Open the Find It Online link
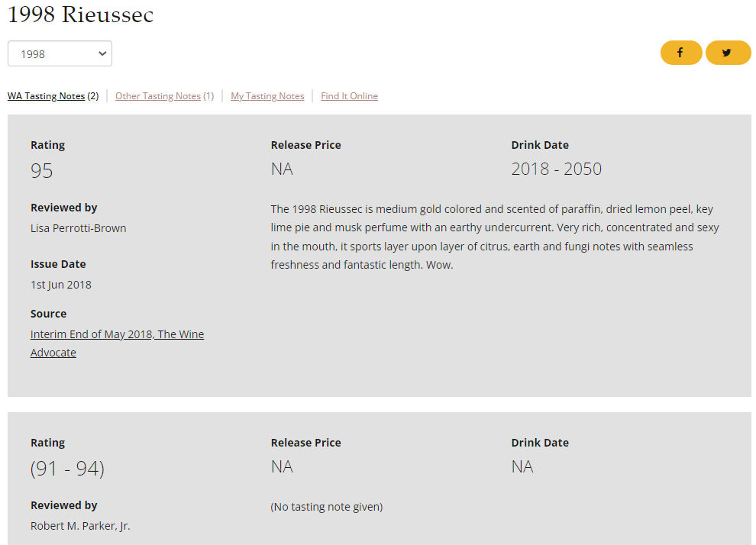Image resolution: width=756 pixels, height=545 pixels. 350,96
